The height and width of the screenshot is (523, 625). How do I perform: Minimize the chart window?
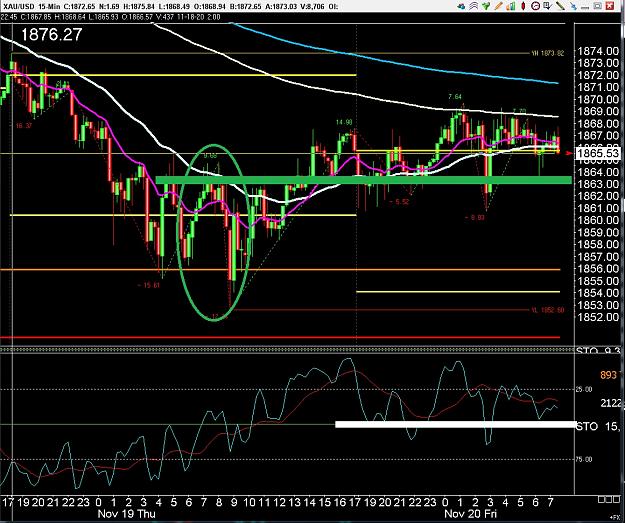pyautogui.click(x=585, y=8)
